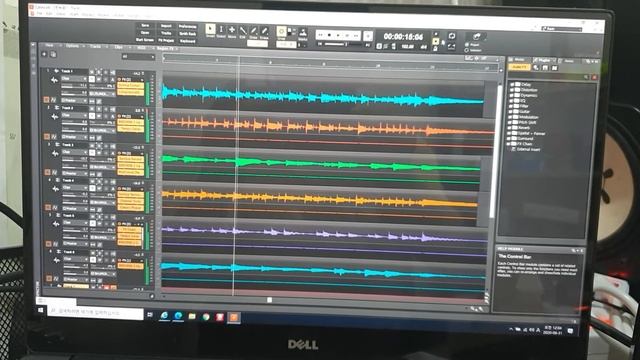
Task: Toggle the Snap to grid button
Action: (281, 32)
